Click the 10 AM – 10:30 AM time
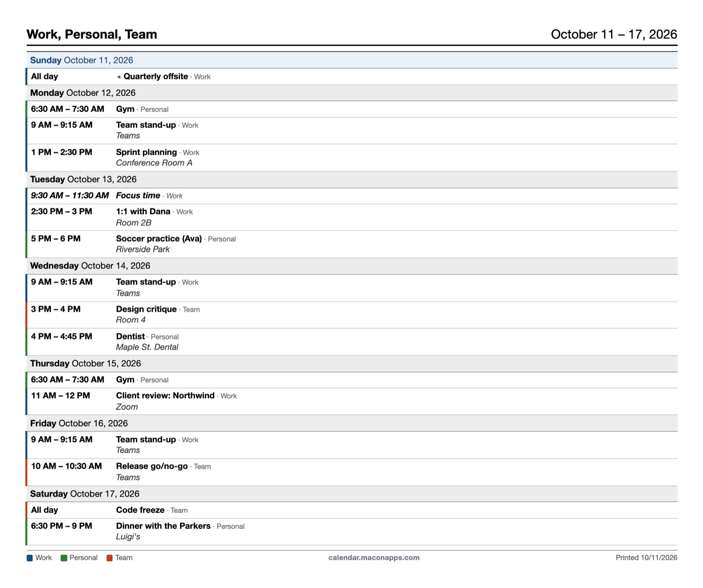Screen dimensions: 703x588 66,466
